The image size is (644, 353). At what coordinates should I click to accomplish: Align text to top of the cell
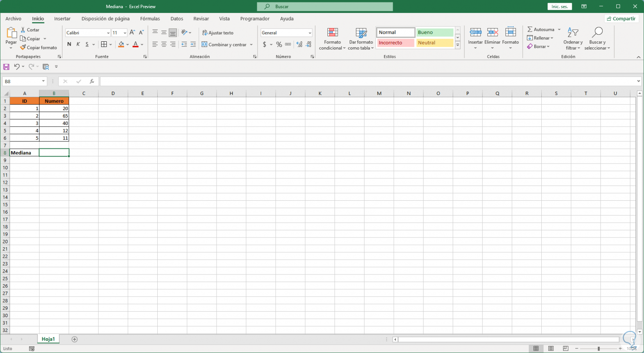pos(155,33)
